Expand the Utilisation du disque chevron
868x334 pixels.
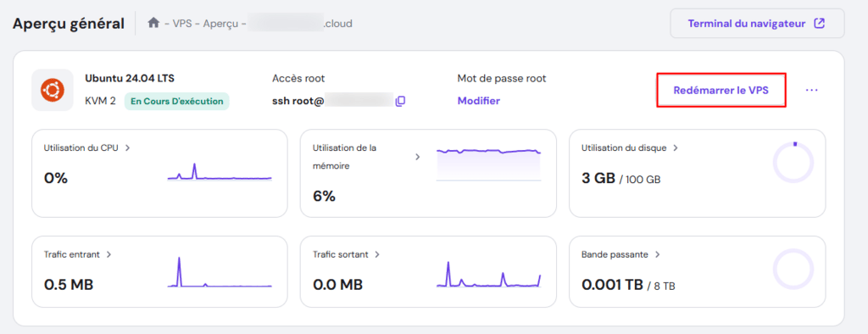pos(676,148)
